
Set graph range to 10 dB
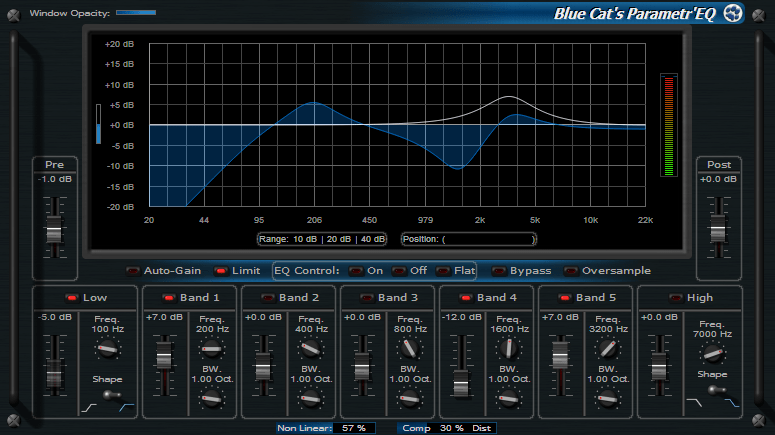[x=305, y=239]
